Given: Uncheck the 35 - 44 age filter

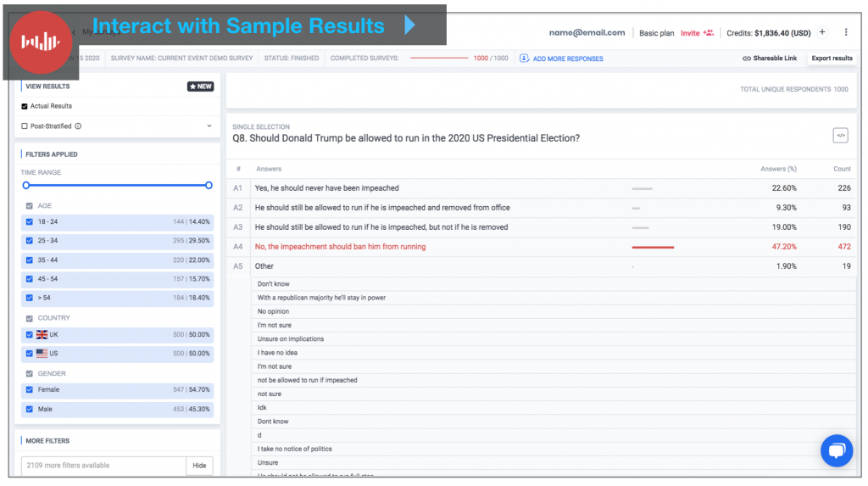Looking at the screenshot, I should tap(30, 260).
